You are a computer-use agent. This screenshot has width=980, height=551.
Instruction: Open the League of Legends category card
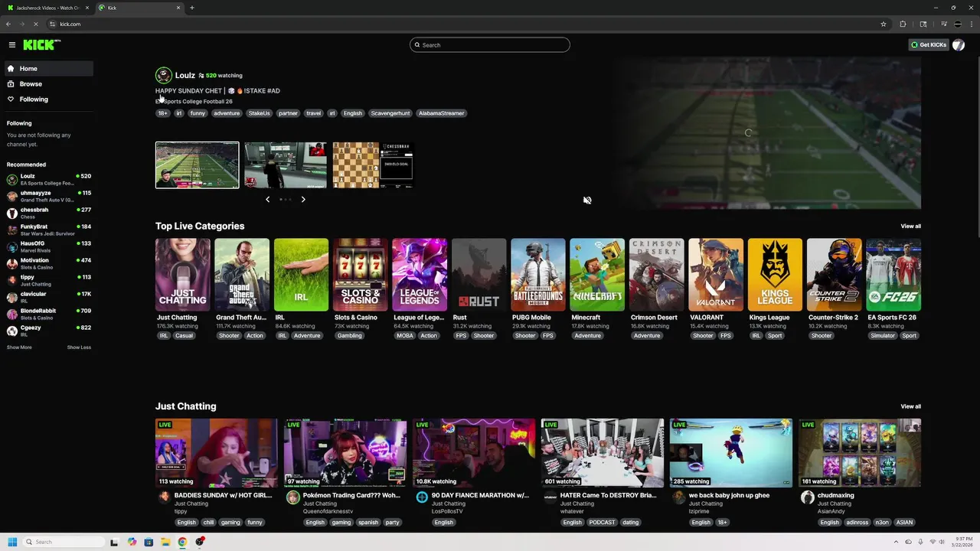420,275
